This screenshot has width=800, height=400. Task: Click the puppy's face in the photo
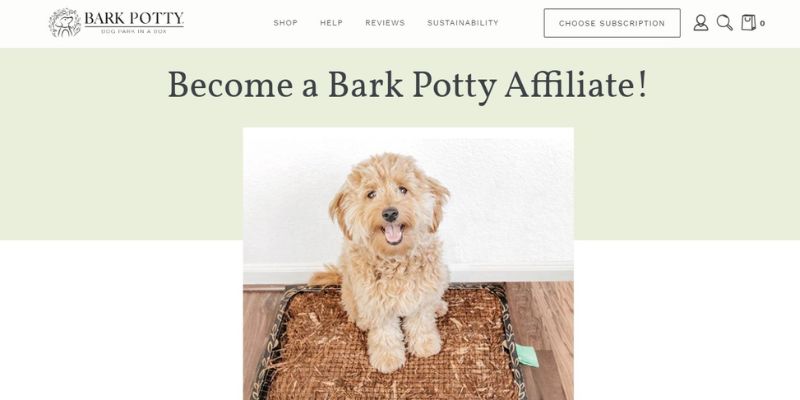point(389,207)
